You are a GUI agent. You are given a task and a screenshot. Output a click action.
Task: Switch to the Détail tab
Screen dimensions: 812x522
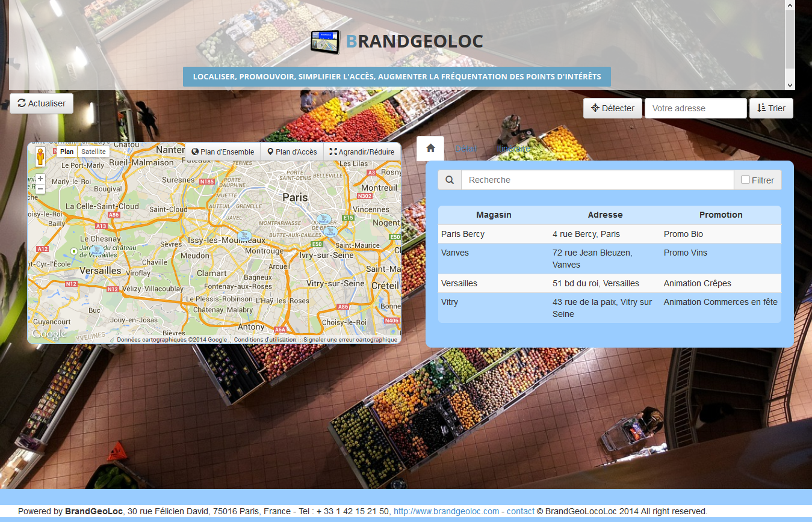[466, 149]
